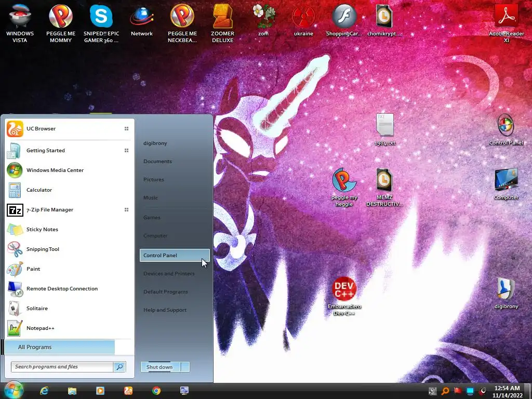Open Music from Start menu
The width and height of the screenshot is (532, 399).
click(x=151, y=197)
